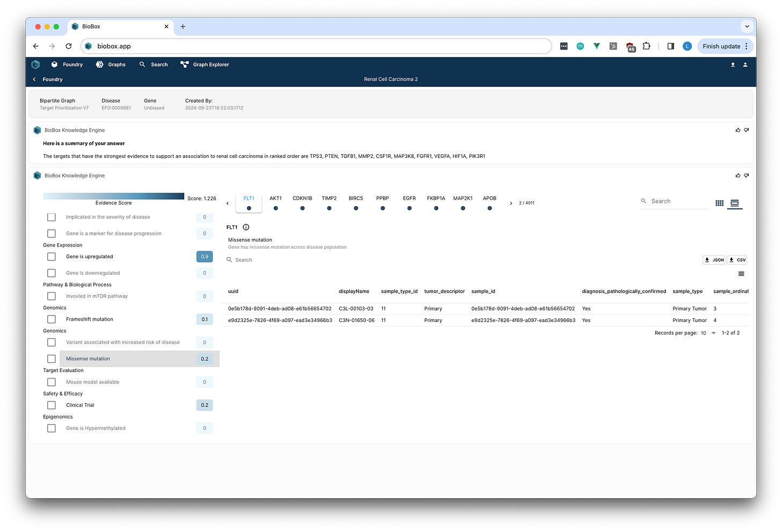Screen dimensions: 782x532
Task: Check 'Gene is a marker for disease progression'
Action: [52, 234]
